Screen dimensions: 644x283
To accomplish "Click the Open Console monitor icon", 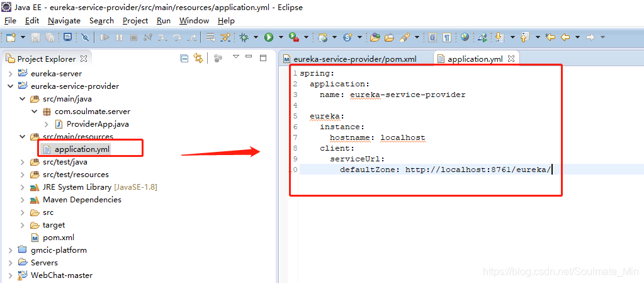I will tap(67, 37).
